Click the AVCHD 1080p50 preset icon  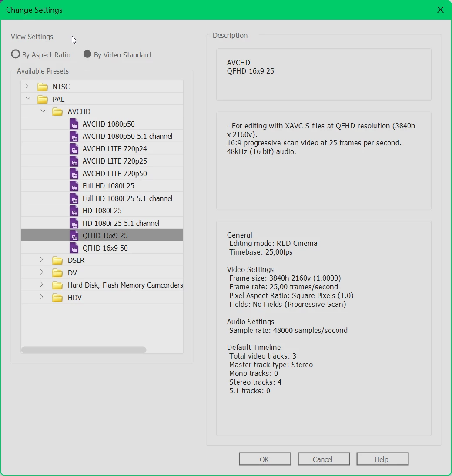pos(74,124)
